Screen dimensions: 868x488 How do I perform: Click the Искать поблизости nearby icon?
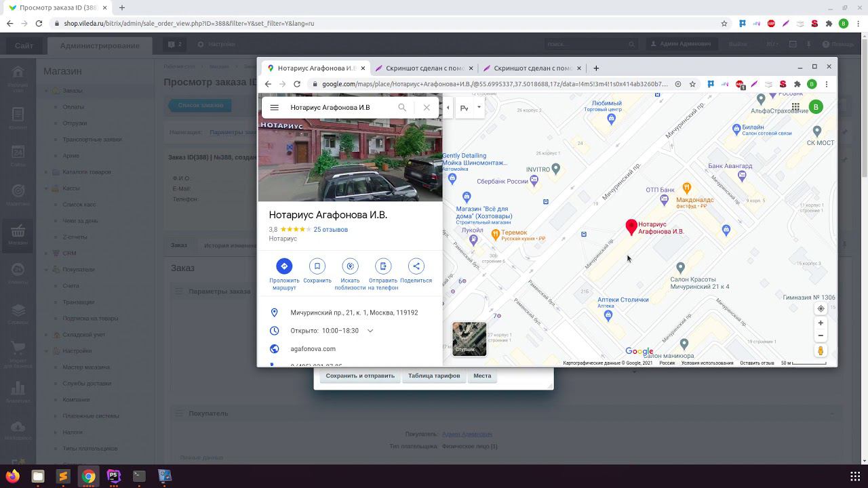(x=350, y=266)
